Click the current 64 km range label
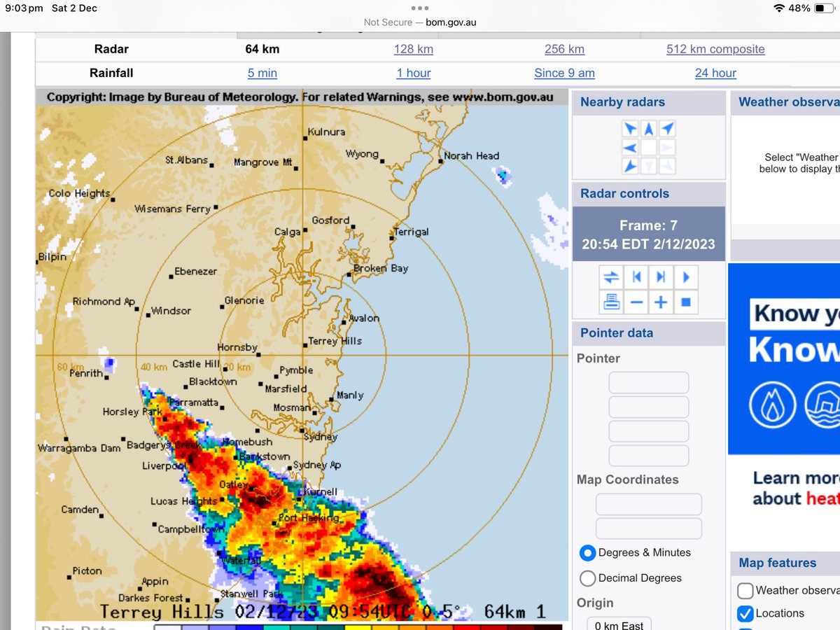 262,49
